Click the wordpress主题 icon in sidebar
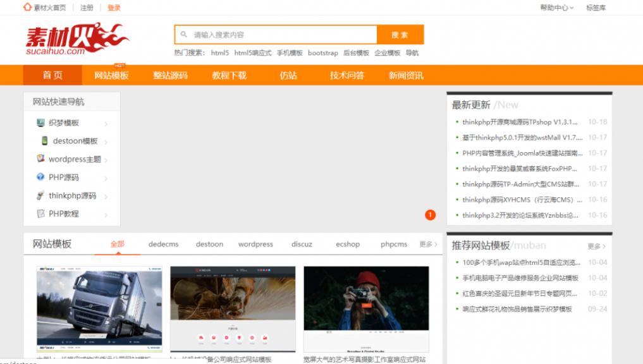 pos(41,159)
